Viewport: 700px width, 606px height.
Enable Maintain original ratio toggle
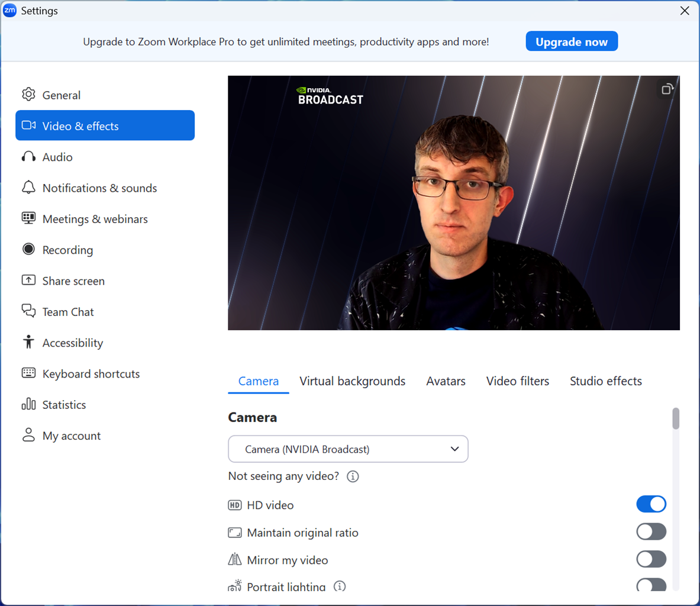tap(651, 532)
